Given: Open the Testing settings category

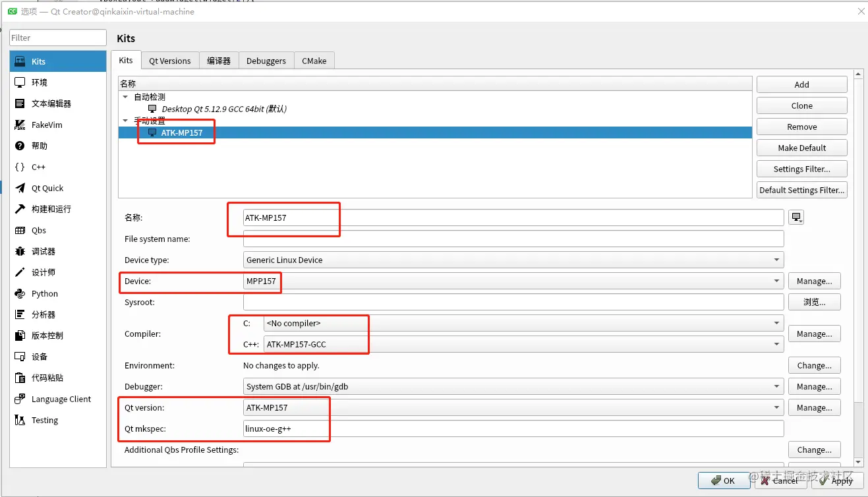Looking at the screenshot, I should pos(58,420).
